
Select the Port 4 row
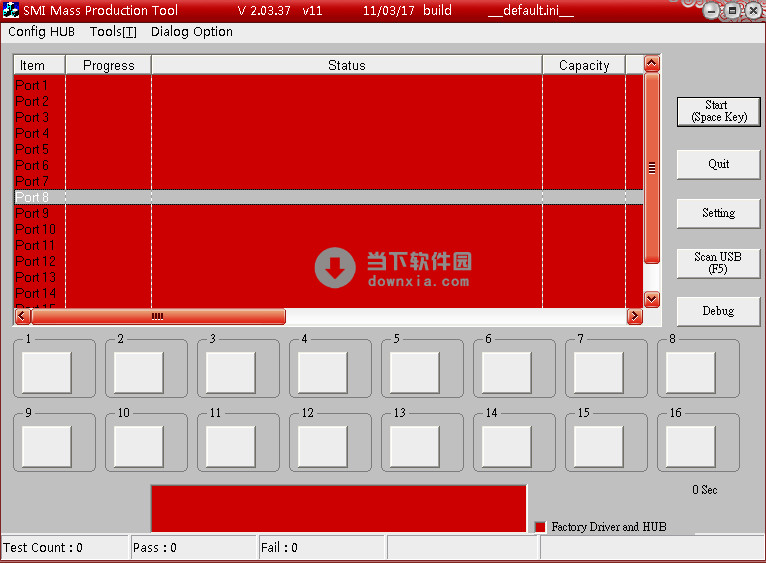pos(328,133)
